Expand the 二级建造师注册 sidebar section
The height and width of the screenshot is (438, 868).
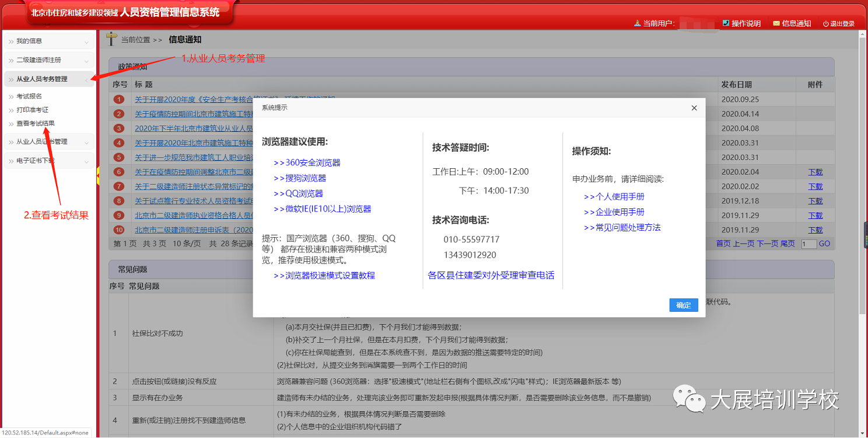[x=86, y=61]
